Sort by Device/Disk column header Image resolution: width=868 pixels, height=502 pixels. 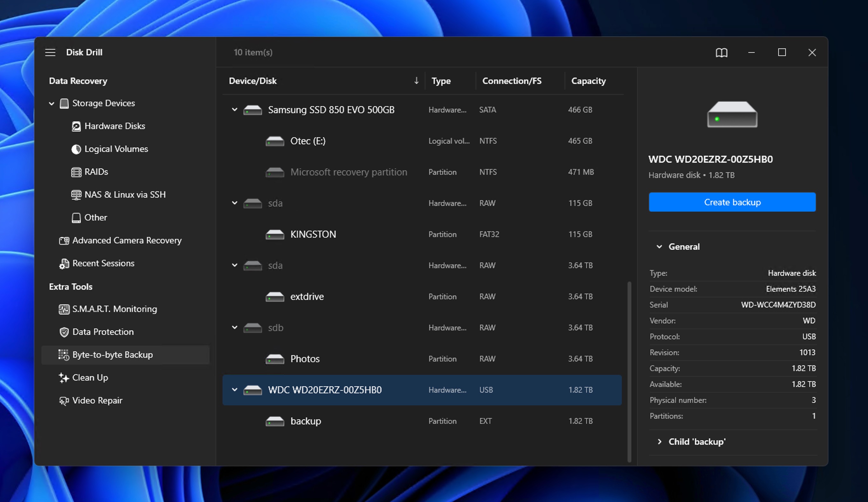[252, 81]
